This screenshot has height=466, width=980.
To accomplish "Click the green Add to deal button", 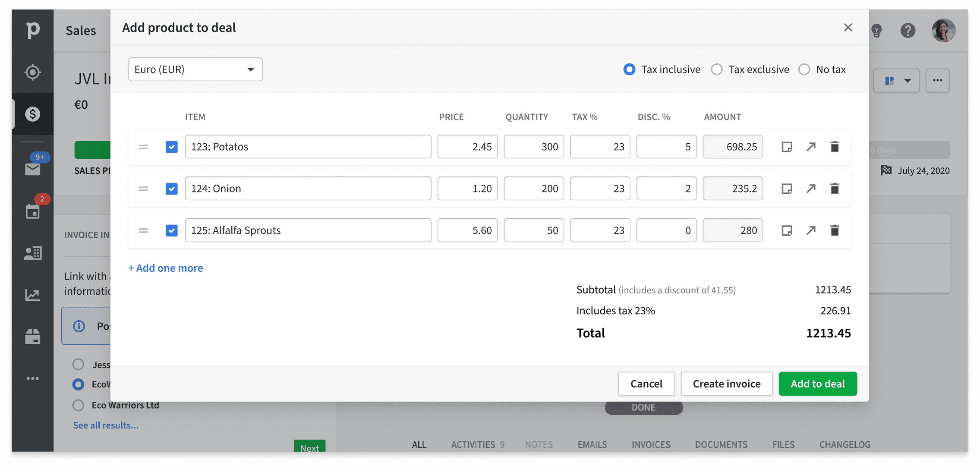I will (x=818, y=384).
